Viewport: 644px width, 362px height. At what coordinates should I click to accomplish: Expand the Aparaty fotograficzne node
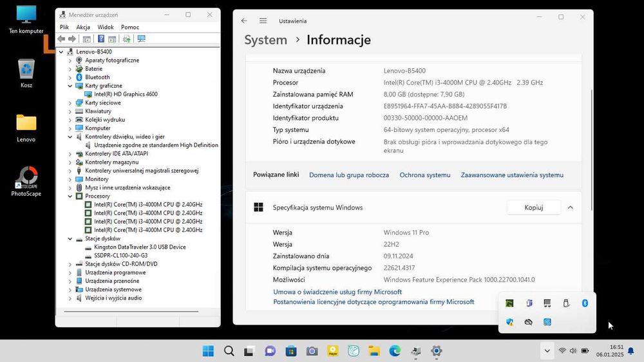click(x=70, y=61)
